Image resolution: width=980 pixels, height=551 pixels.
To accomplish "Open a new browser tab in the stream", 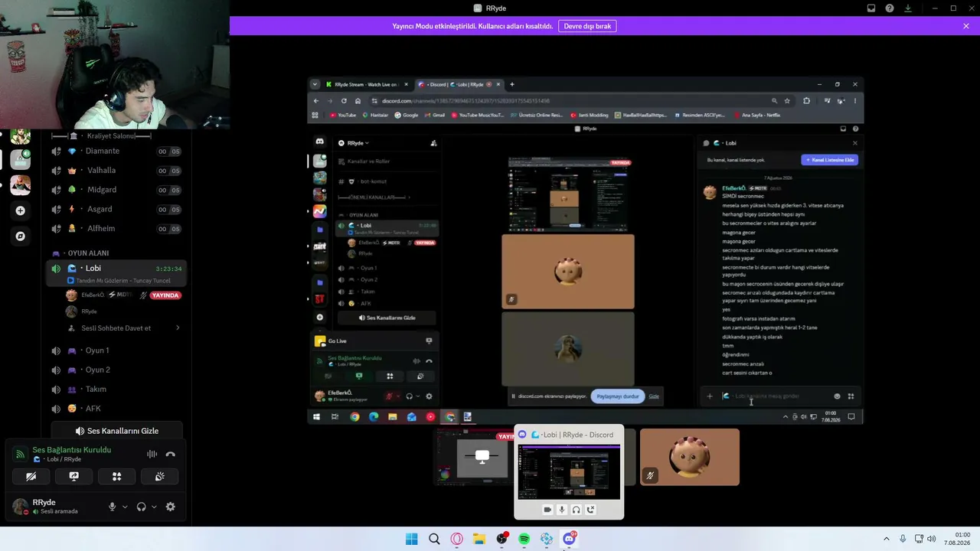I will point(512,84).
